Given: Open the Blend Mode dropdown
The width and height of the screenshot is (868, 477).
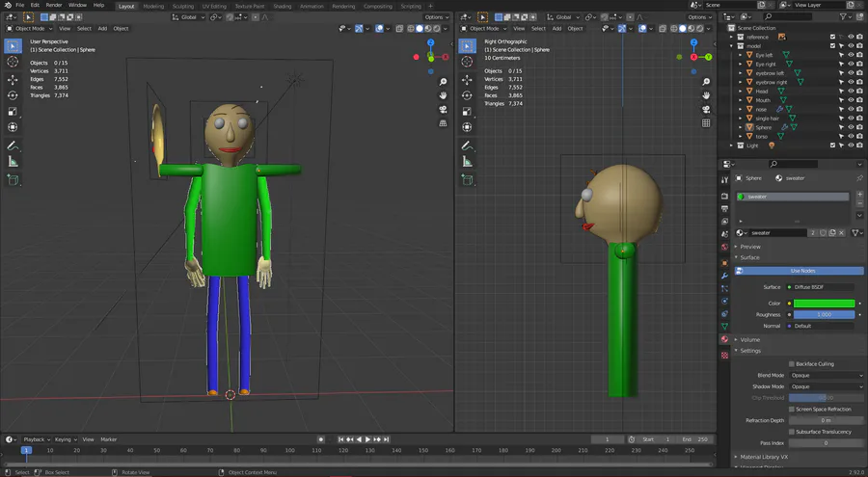Looking at the screenshot, I should click(826, 375).
